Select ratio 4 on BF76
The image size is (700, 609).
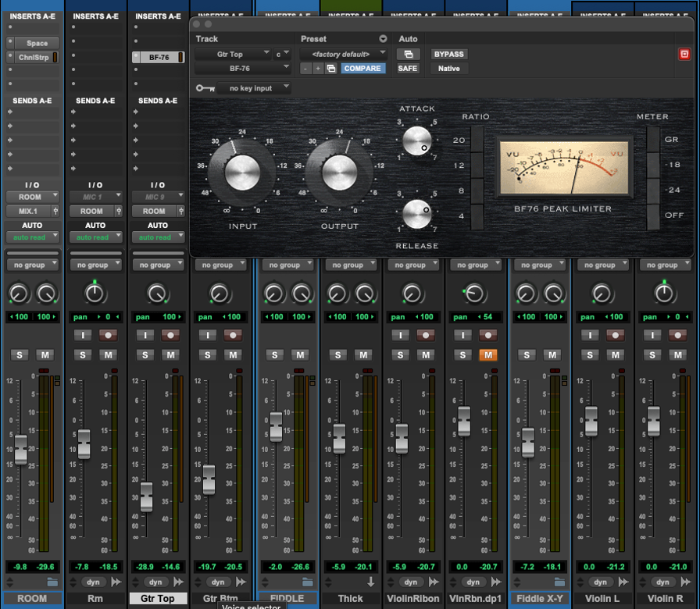477,216
